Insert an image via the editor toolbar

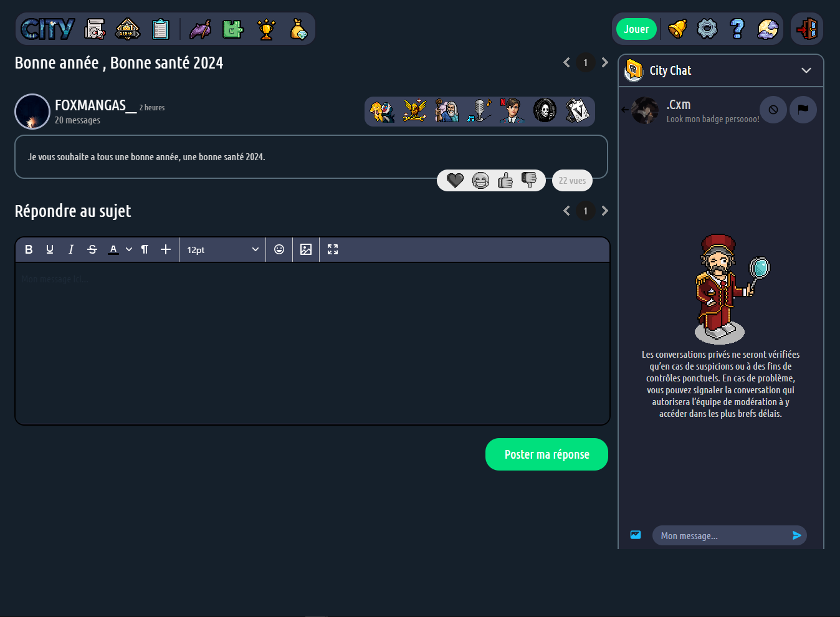306,249
